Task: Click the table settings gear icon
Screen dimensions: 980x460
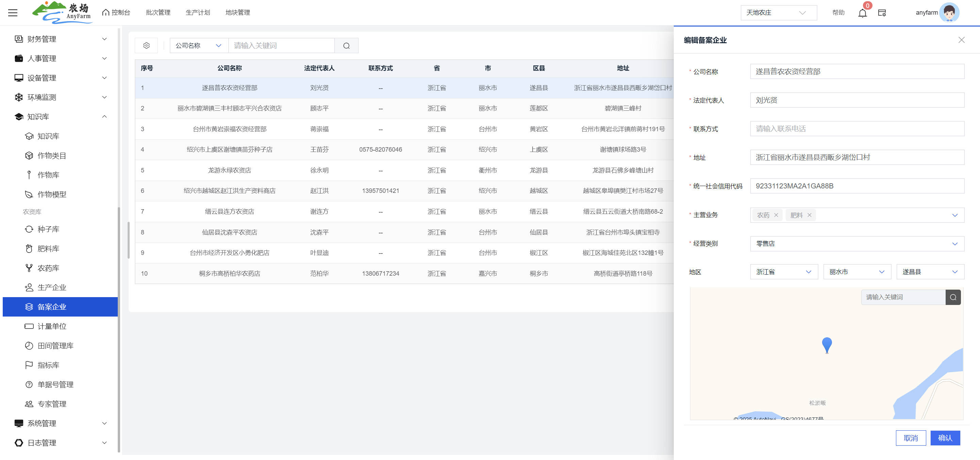Action: pos(146,46)
